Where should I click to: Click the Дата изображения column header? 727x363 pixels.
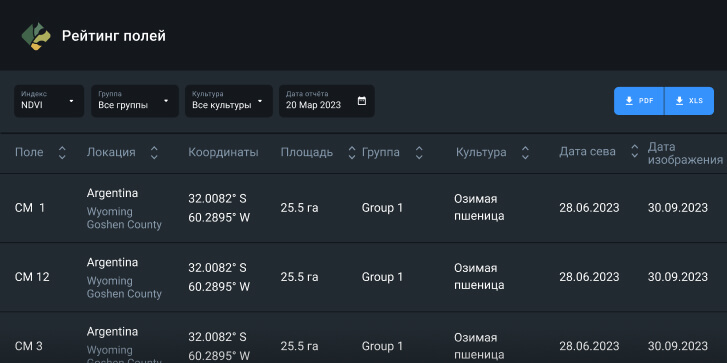coord(685,153)
